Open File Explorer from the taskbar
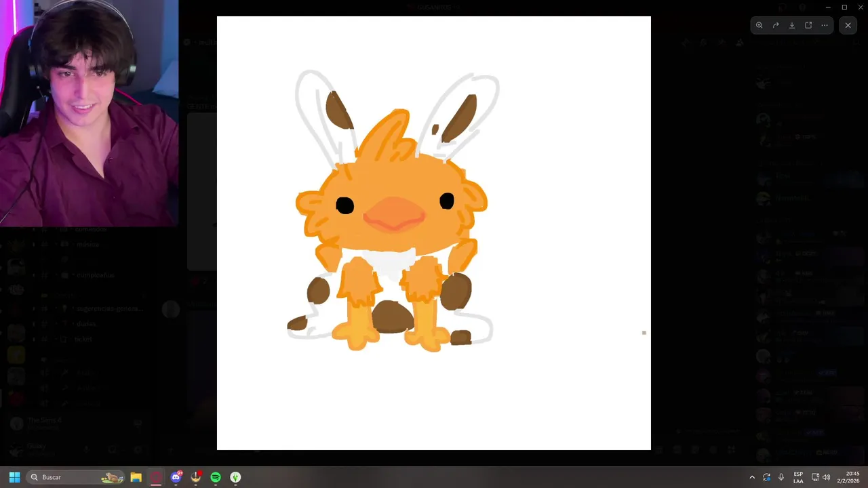The height and width of the screenshot is (488, 868). point(136,477)
